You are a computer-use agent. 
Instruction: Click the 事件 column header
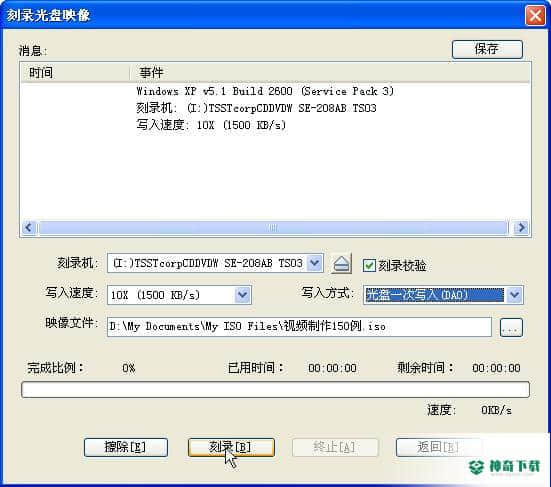click(x=330, y=73)
